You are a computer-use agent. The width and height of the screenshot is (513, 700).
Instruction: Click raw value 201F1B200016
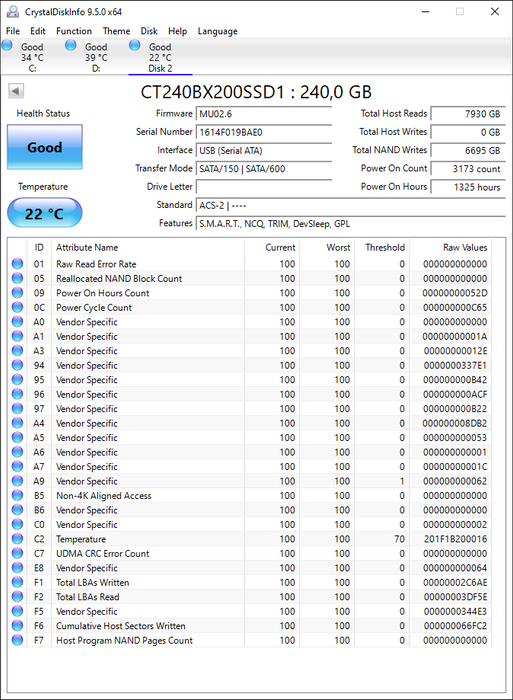[x=455, y=539]
